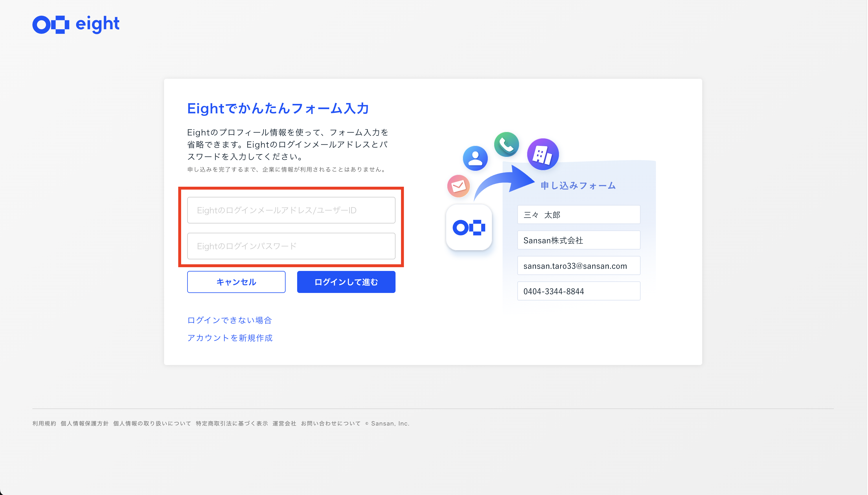Image resolution: width=868 pixels, height=495 pixels.
Task: Open 個人情報保護方針 footer link
Action: click(x=84, y=423)
